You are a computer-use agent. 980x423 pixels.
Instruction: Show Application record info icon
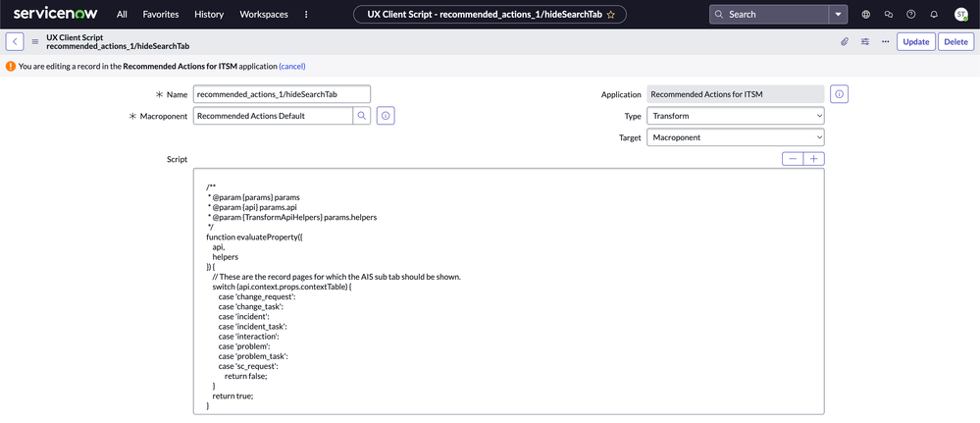click(x=840, y=94)
